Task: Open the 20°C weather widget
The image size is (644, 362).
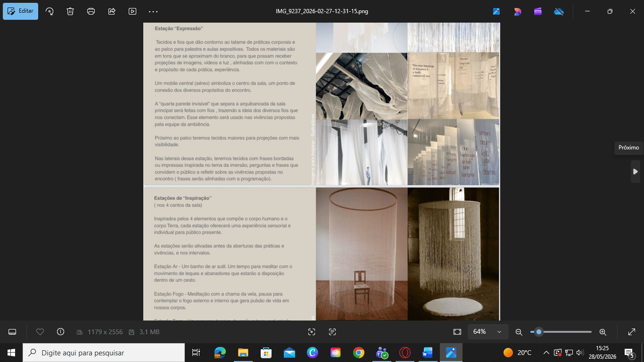Action: tap(517, 353)
